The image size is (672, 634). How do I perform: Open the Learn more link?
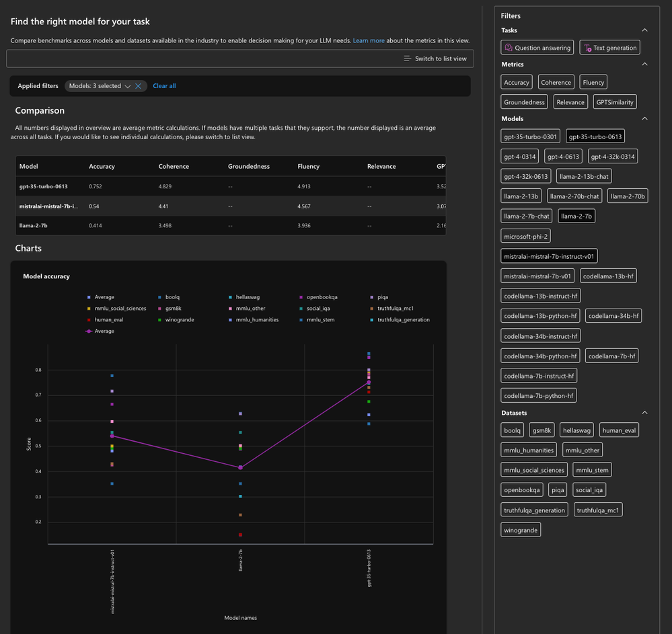click(369, 40)
